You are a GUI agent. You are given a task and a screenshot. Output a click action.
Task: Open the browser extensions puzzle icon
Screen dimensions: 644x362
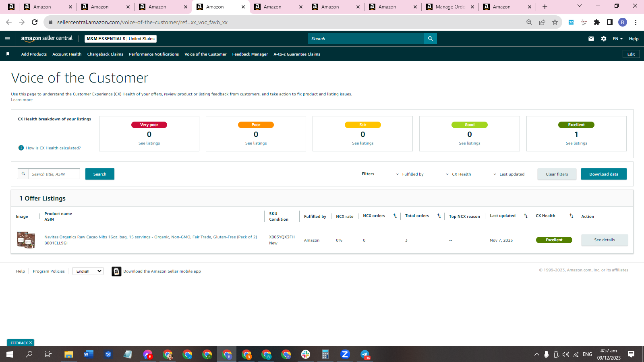pyautogui.click(x=597, y=22)
